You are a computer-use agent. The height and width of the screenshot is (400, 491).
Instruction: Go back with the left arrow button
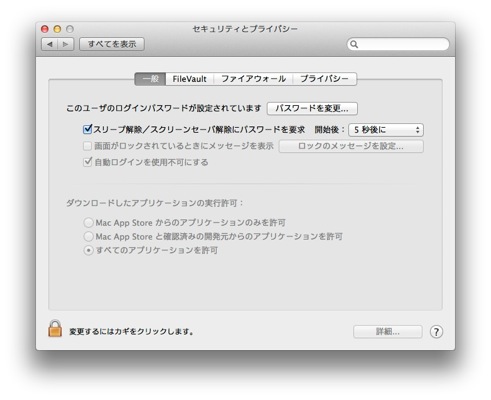pos(50,44)
